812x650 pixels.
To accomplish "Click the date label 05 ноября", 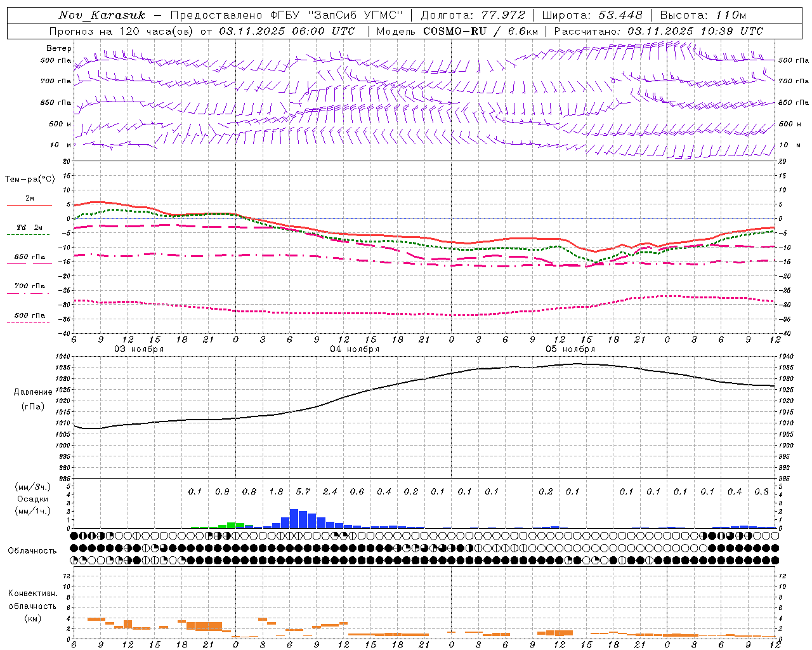I will tap(570, 349).
